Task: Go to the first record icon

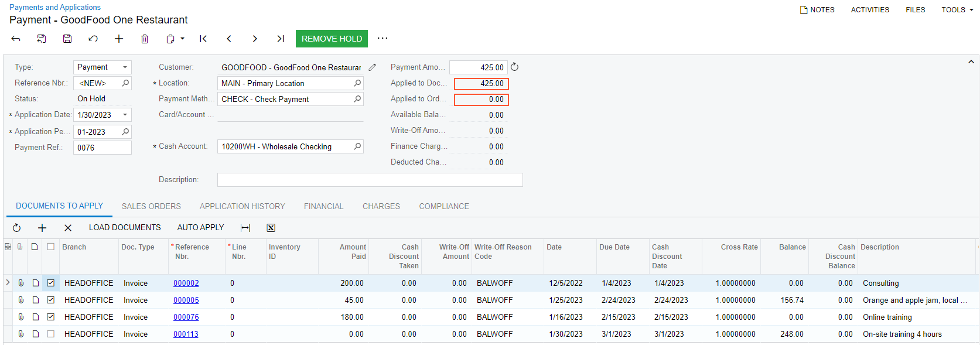Action: coord(203,39)
